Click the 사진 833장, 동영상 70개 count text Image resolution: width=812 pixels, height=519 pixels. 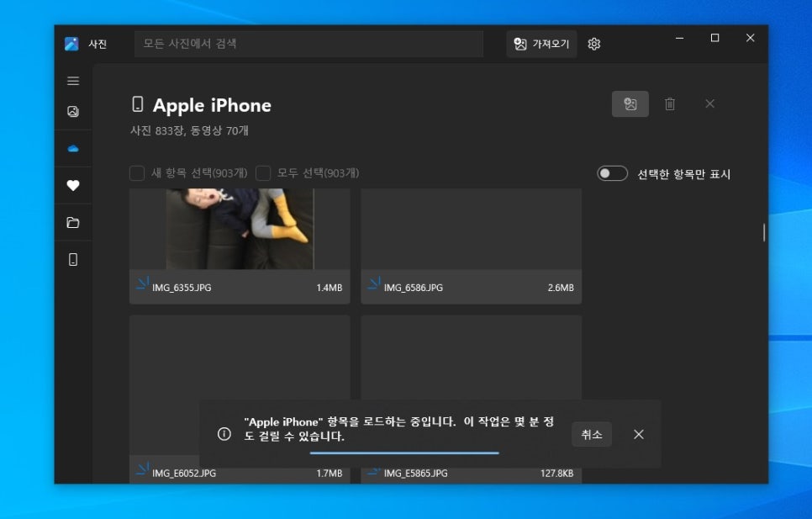[x=189, y=130]
